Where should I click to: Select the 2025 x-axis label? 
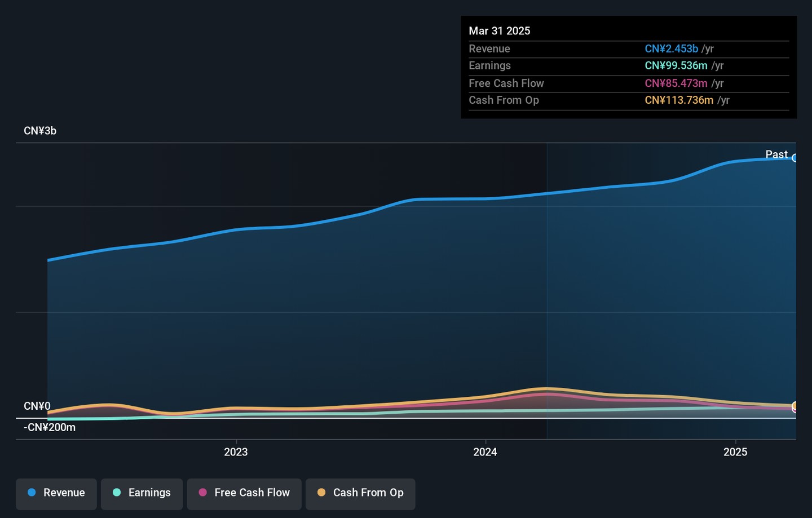pyautogui.click(x=735, y=452)
